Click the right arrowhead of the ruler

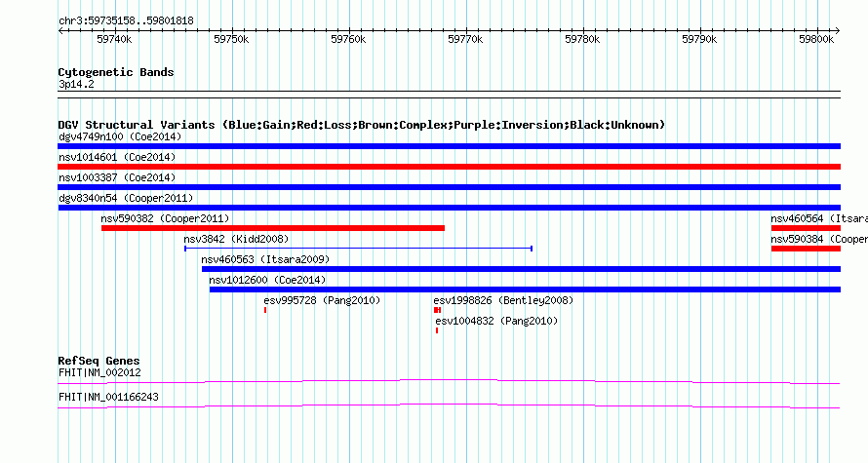[x=838, y=31]
